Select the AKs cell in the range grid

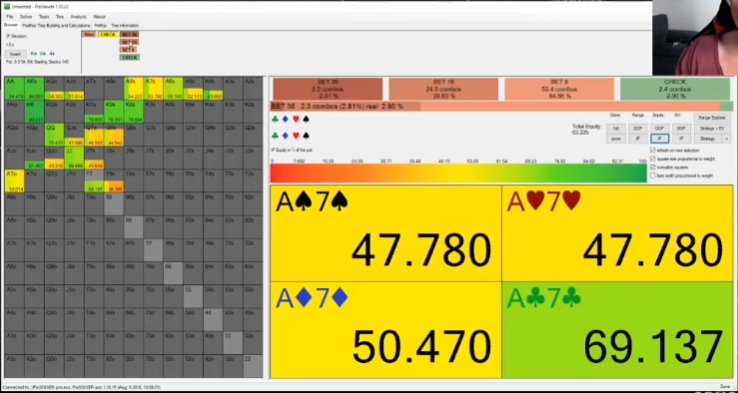pyautogui.click(x=34, y=88)
